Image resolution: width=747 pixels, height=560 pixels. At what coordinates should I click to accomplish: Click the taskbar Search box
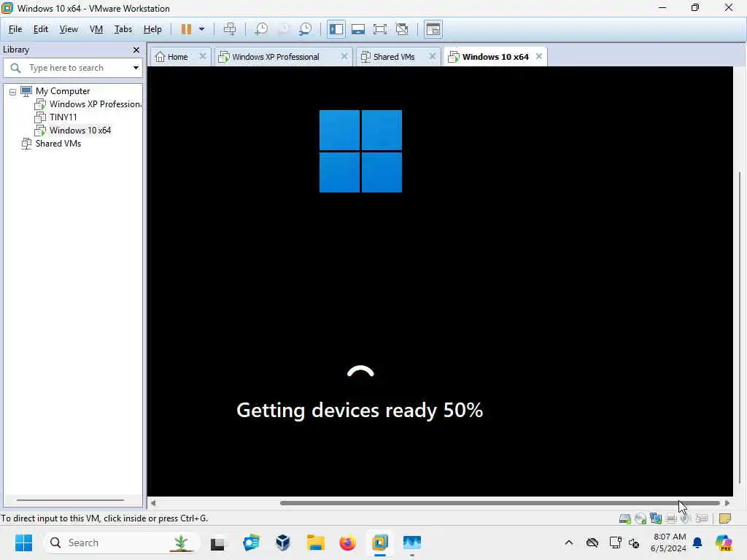click(122, 542)
